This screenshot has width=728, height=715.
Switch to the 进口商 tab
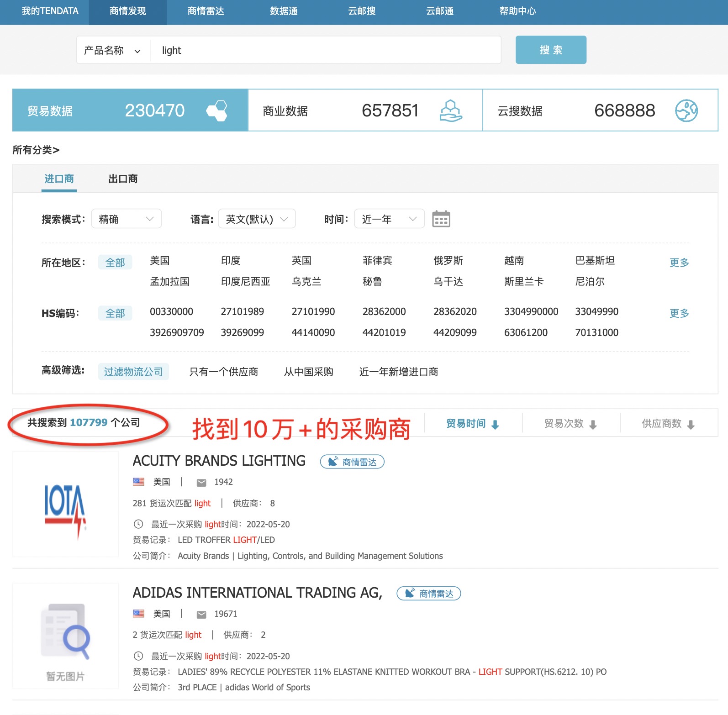59,179
